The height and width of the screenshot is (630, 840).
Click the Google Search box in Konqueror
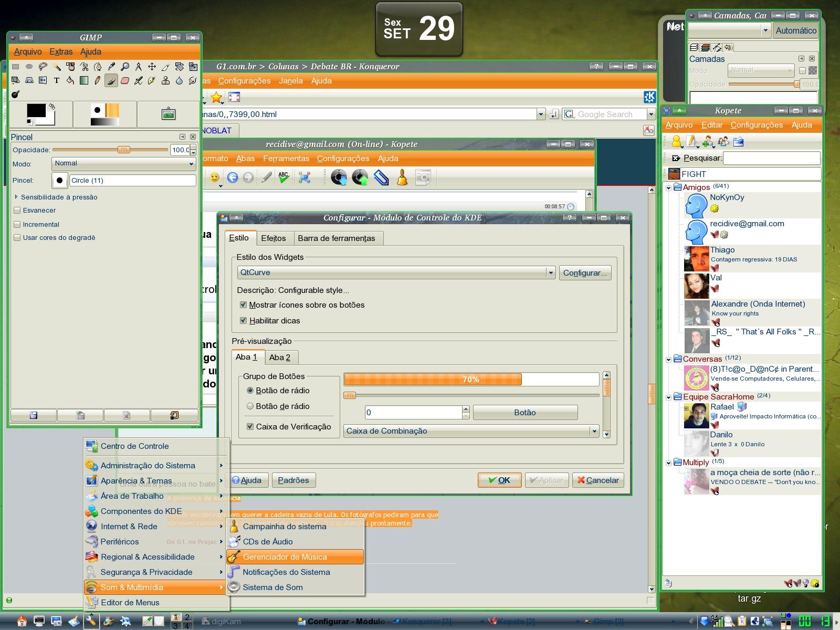pos(604,114)
